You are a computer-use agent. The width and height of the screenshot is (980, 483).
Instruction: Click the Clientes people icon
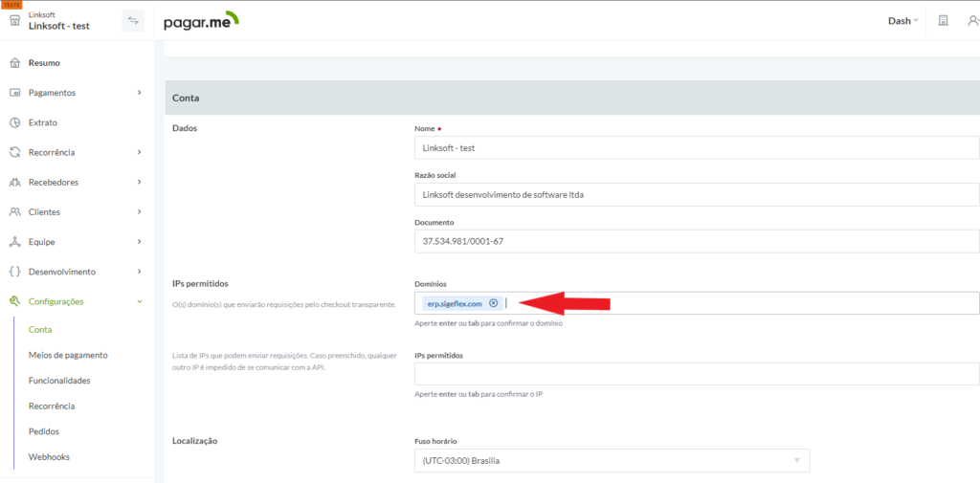click(14, 211)
